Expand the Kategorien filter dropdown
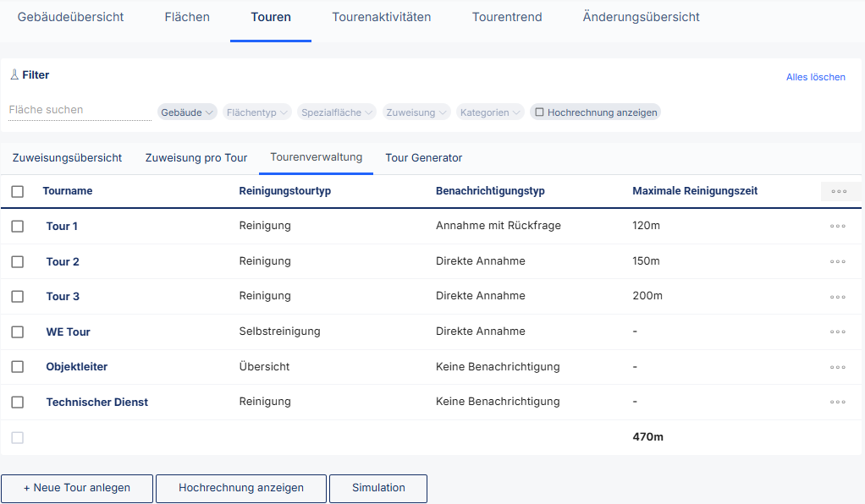This screenshot has height=504, width=865. tap(490, 112)
